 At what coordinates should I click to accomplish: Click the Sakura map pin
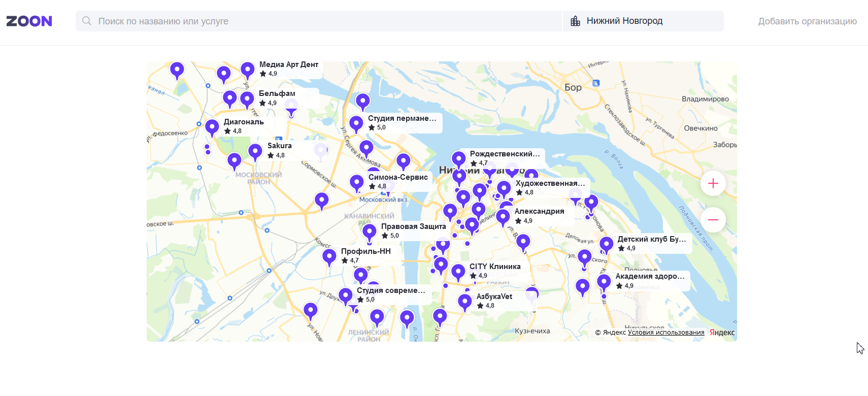(x=255, y=151)
